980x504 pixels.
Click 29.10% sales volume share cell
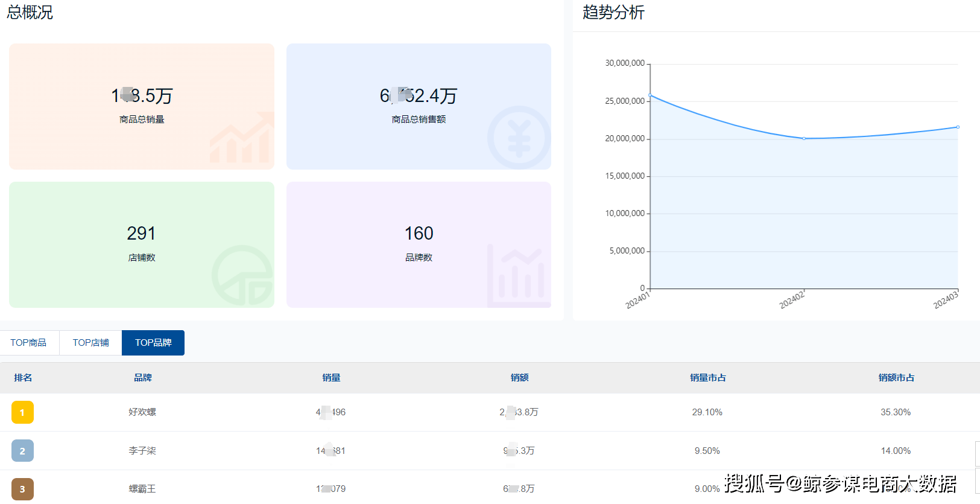[x=707, y=412]
